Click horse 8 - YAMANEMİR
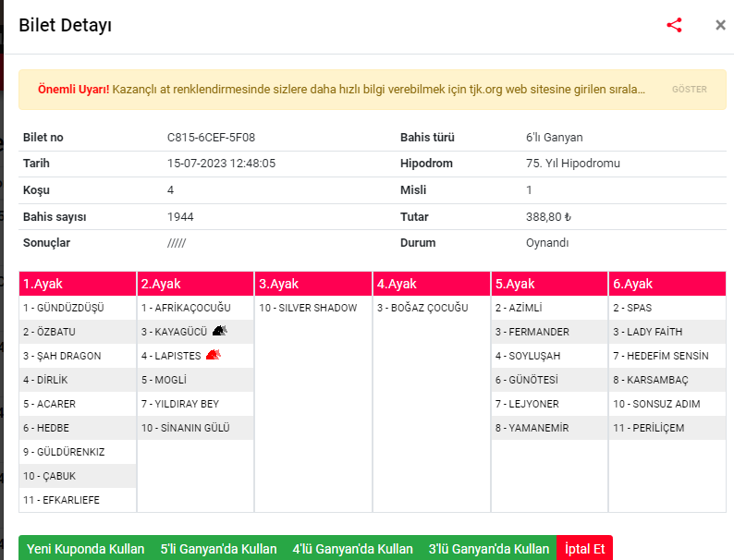This screenshot has width=734, height=560. pos(532,428)
